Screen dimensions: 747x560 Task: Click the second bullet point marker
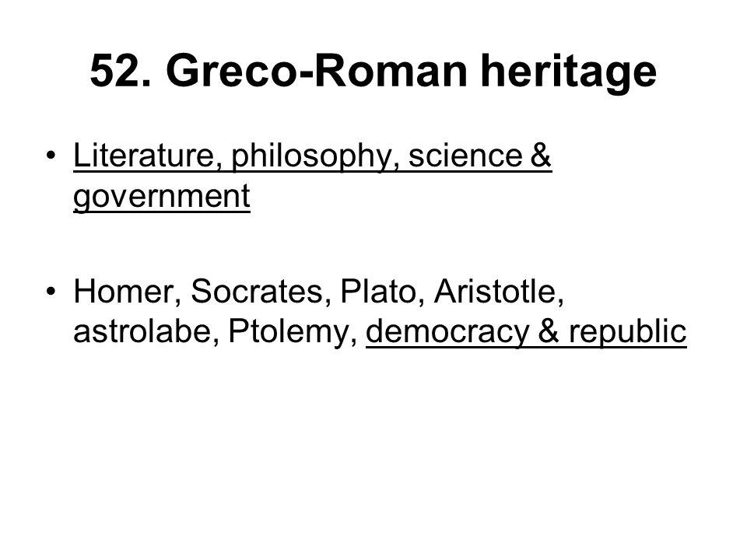click(x=51, y=291)
